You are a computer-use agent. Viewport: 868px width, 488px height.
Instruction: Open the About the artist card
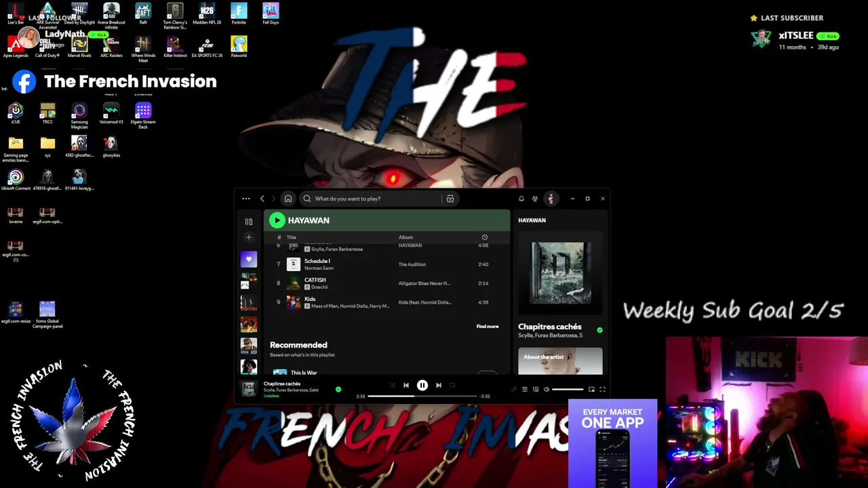point(560,361)
